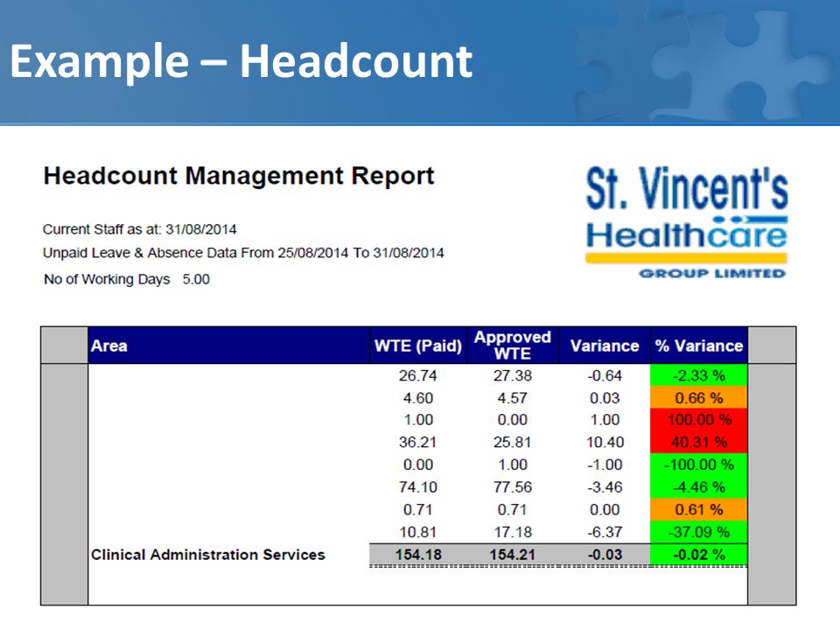Select WTE Paid cell 4.60
The image size is (840, 630).
point(418,398)
